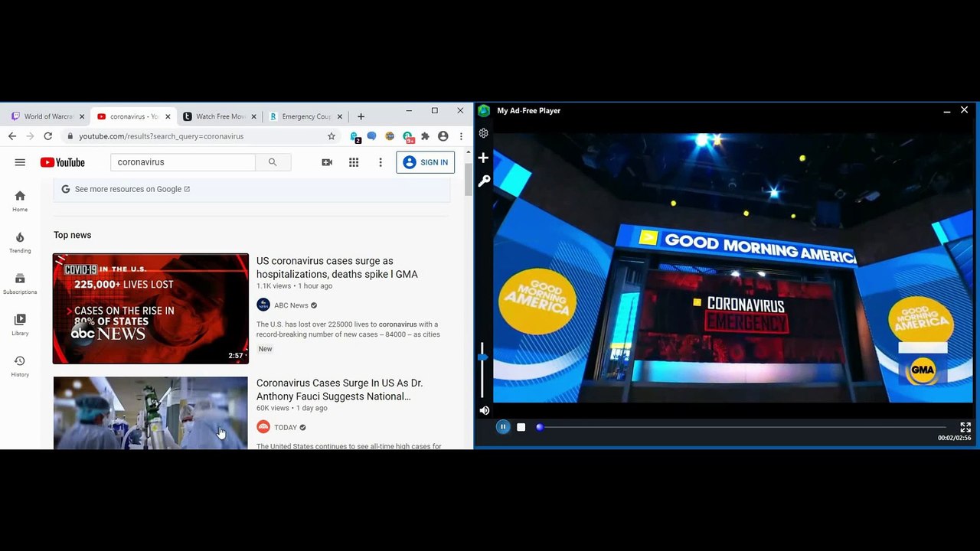Open the Chrome three-dot menu
Viewport: 980px width, 551px height.
click(x=461, y=136)
